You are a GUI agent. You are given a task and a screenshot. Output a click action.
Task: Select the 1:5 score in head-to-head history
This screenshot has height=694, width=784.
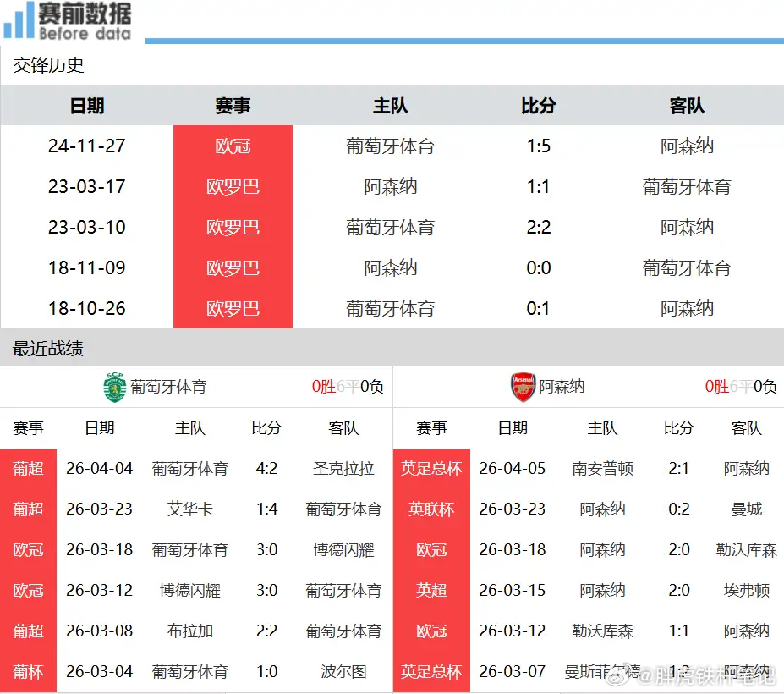539,146
